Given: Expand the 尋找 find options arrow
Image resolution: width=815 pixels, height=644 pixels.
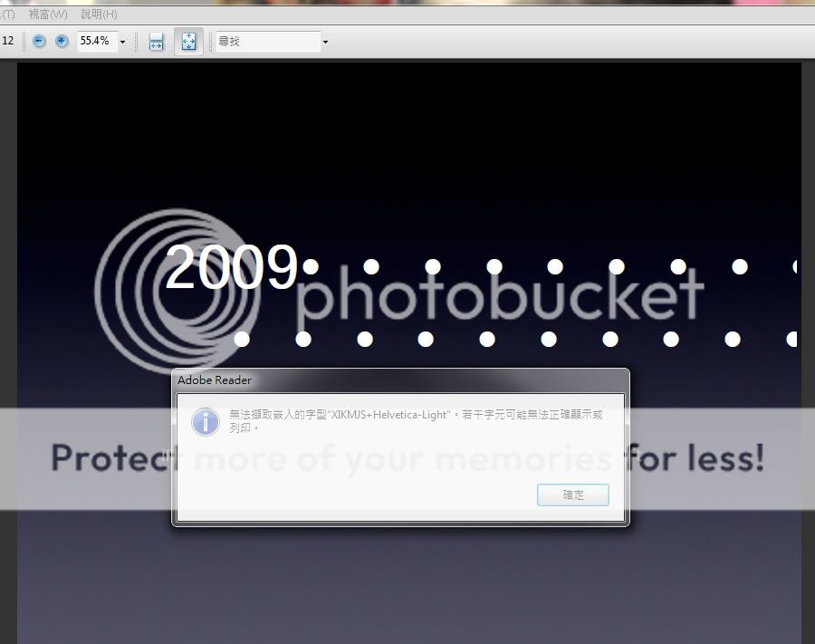Looking at the screenshot, I should (325, 42).
